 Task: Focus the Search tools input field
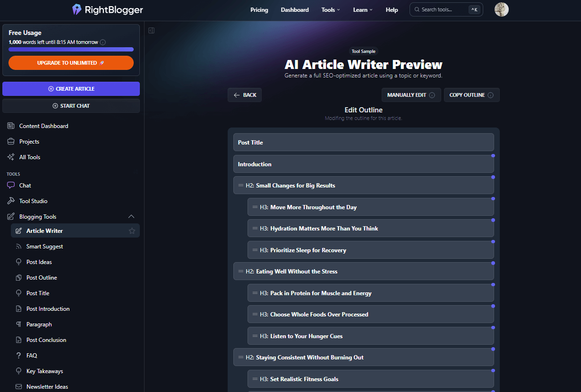point(446,9)
